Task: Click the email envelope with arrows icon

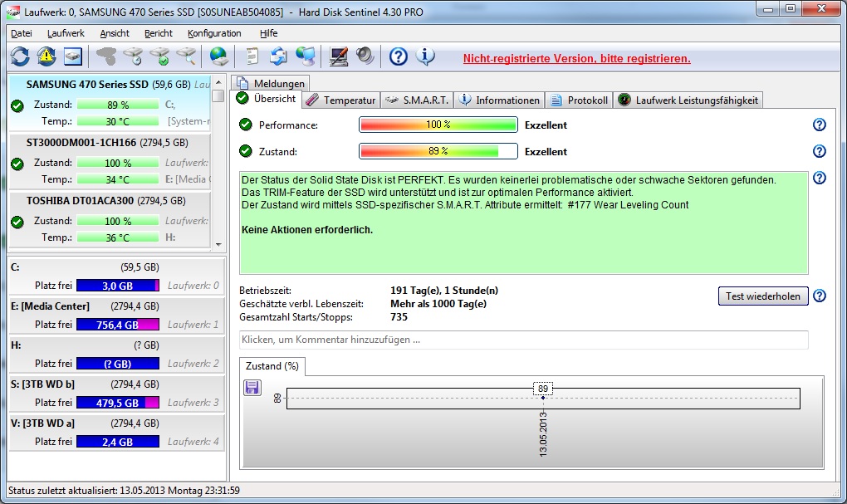Action: click(278, 56)
